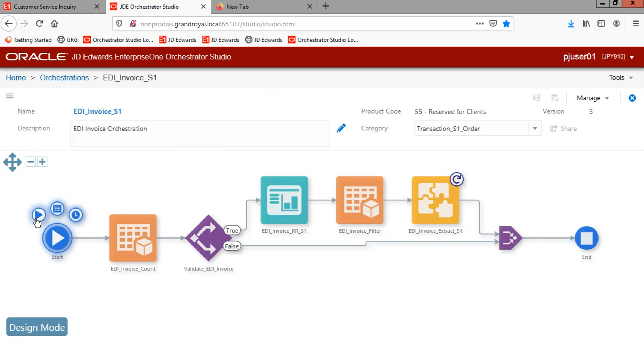This screenshot has height=342, width=644.
Task: Click the small run orchestration play icon
Action: tap(39, 215)
